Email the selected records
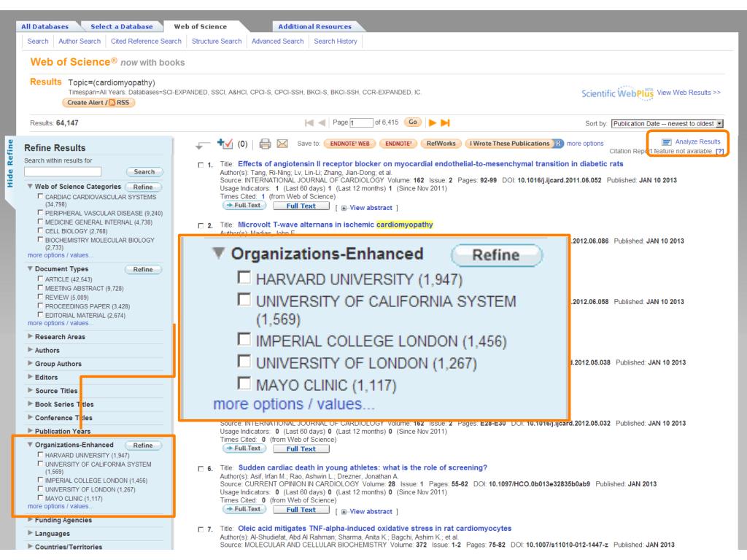Viewport: 747px width, 560px height. click(282, 144)
